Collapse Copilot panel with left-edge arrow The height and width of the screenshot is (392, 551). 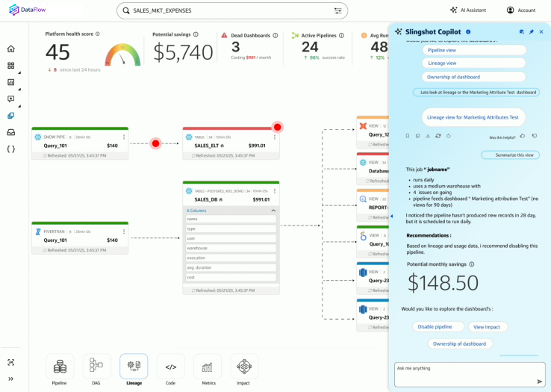pyautogui.click(x=391, y=216)
